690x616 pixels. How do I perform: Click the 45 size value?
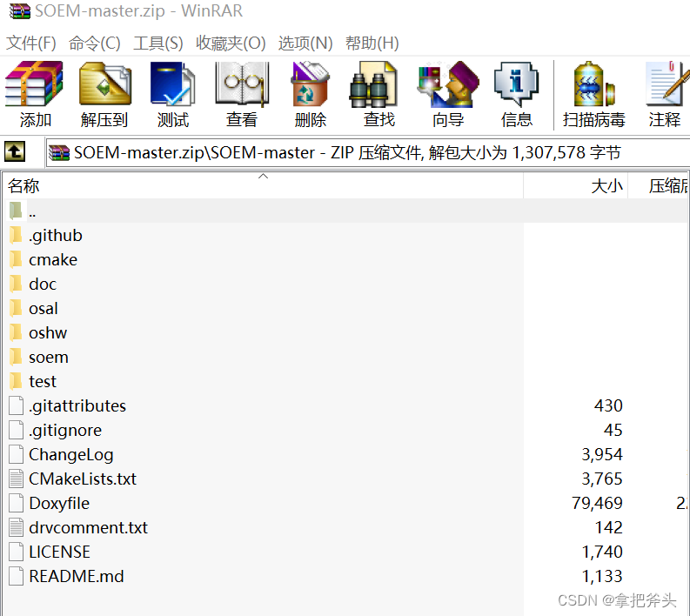[613, 430]
